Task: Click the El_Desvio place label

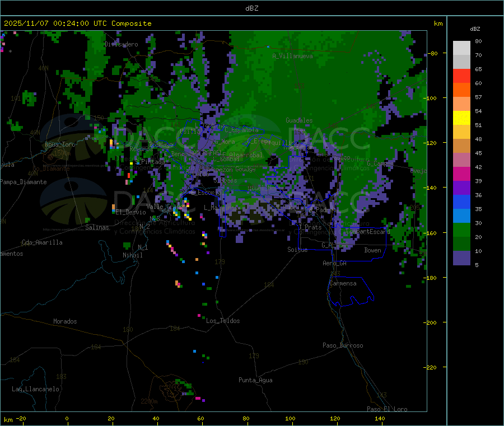Action: tap(130, 212)
